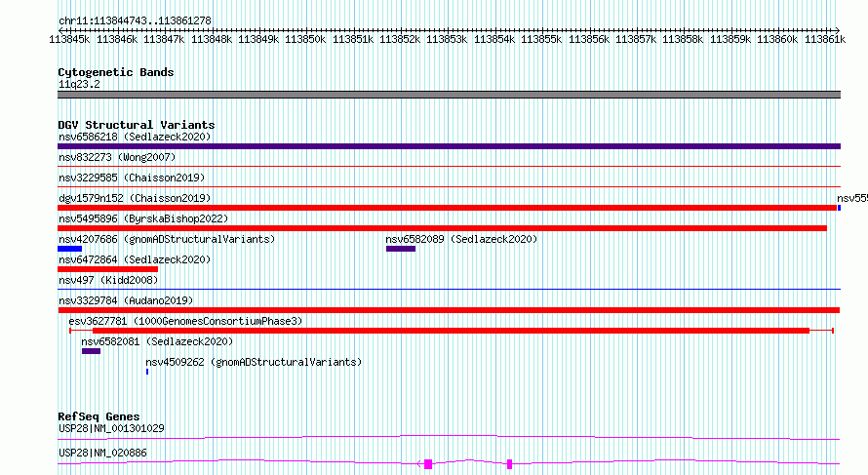Click the smaller magenta USP28 exon block
Viewport: 868px width, 475px height.
coord(510,464)
